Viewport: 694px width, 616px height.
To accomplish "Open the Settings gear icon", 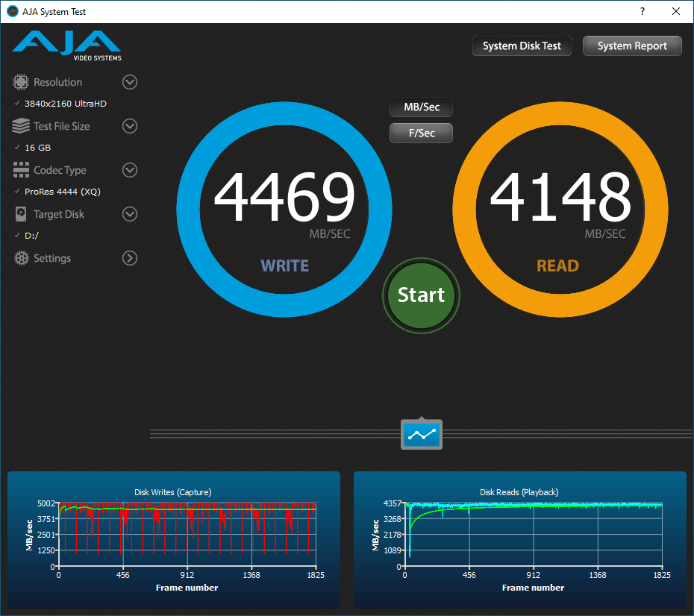I will click(21, 258).
